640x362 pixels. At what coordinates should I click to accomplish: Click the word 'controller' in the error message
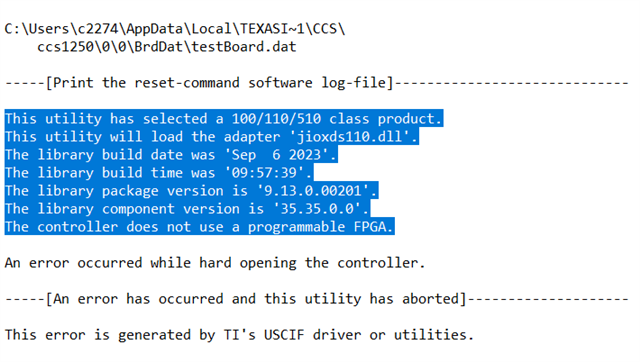[x=378, y=262]
